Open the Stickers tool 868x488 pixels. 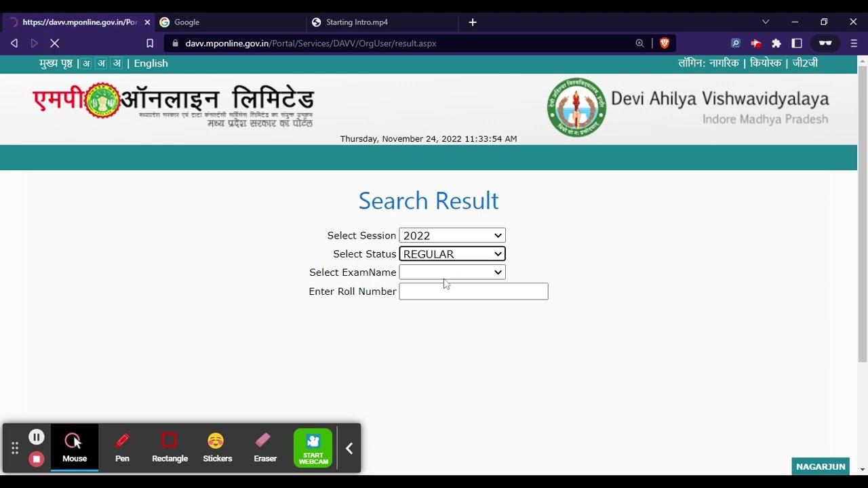(217, 447)
